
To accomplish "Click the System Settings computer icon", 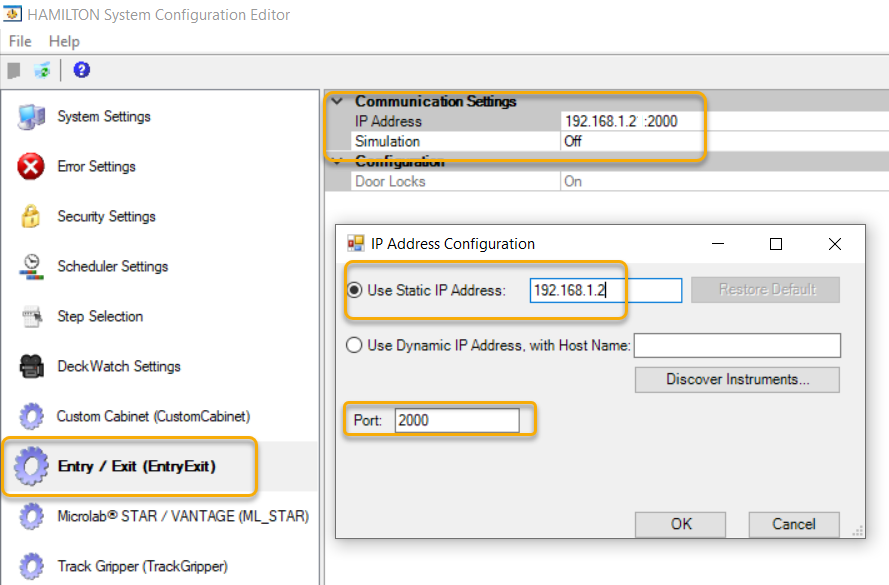I will point(31,117).
